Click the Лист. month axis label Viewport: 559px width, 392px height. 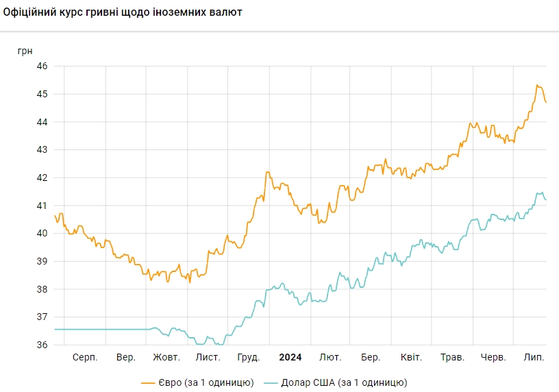pyautogui.click(x=208, y=358)
